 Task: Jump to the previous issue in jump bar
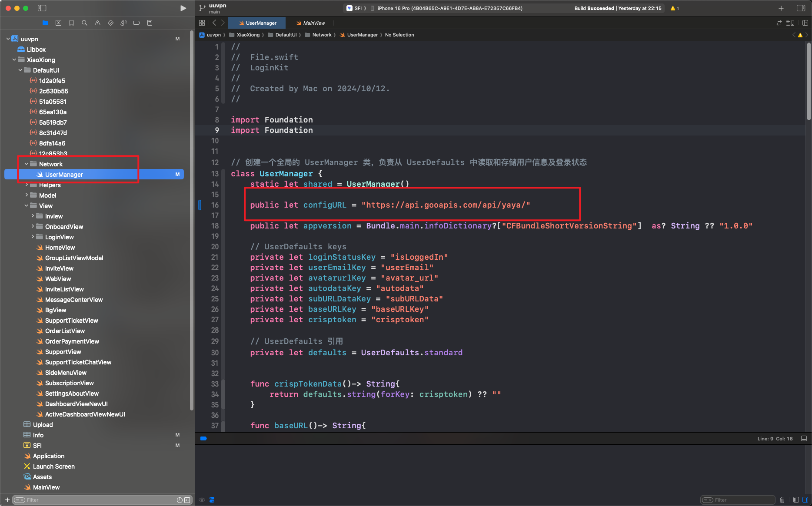coord(794,35)
